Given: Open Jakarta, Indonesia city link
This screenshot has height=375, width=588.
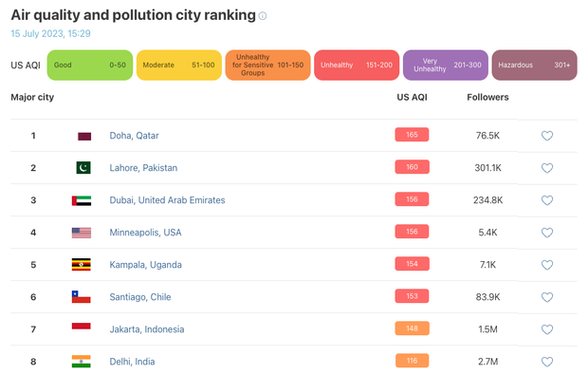Looking at the screenshot, I should coord(147,329).
